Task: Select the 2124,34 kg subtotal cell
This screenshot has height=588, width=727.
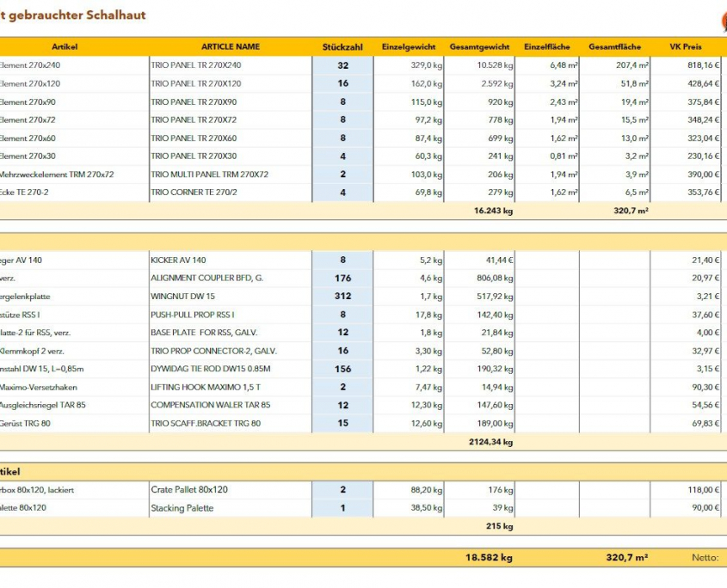Action: point(493,442)
